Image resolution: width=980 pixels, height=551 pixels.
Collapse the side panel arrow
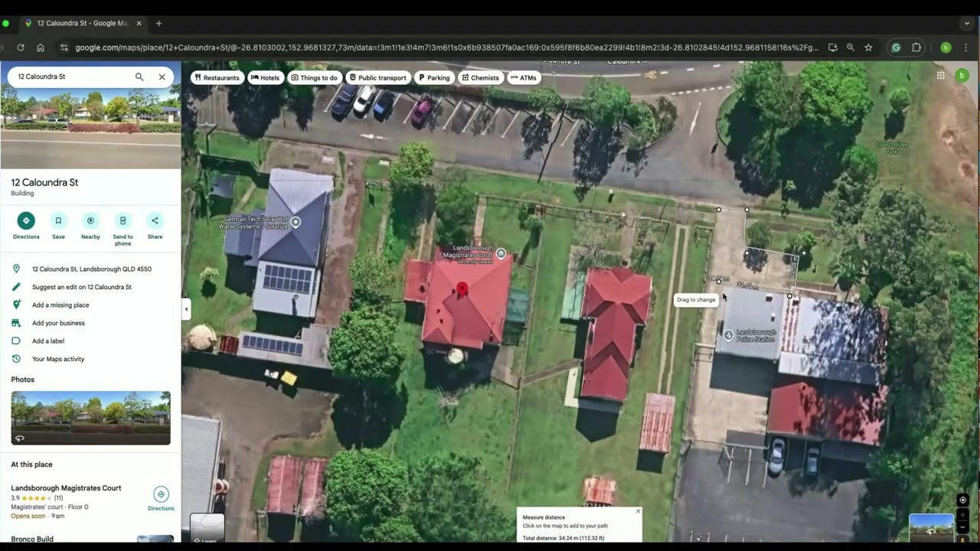click(x=186, y=309)
